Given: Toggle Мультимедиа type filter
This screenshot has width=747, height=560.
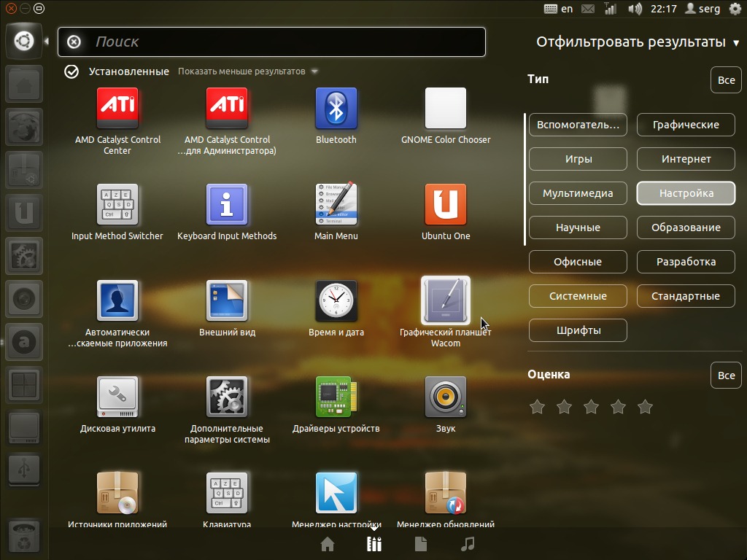Looking at the screenshot, I should coord(578,193).
